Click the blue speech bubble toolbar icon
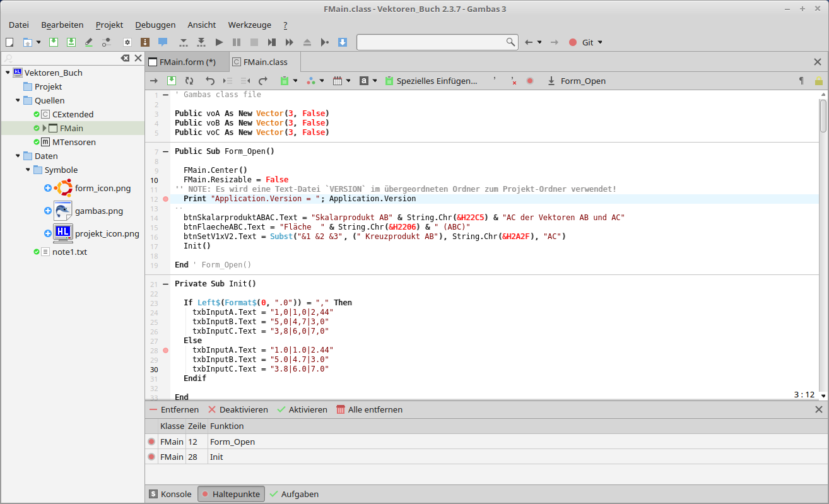Screen dimensions: 829x504 163,42
